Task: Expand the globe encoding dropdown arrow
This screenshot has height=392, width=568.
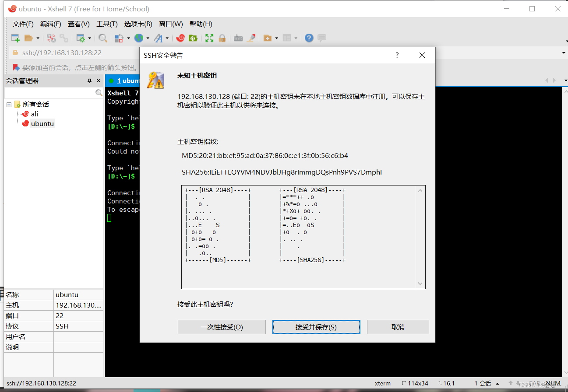Action: (148, 38)
